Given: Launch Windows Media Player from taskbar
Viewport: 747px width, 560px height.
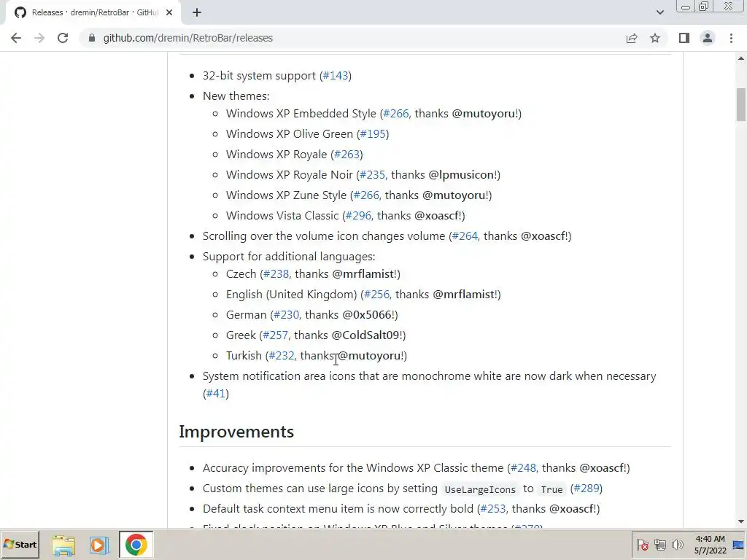Looking at the screenshot, I should point(99,545).
